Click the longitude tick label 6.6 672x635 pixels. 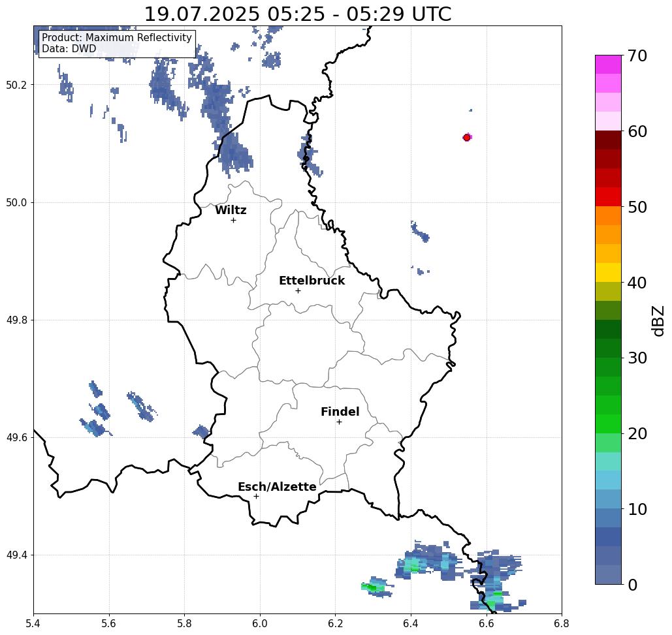(487, 623)
